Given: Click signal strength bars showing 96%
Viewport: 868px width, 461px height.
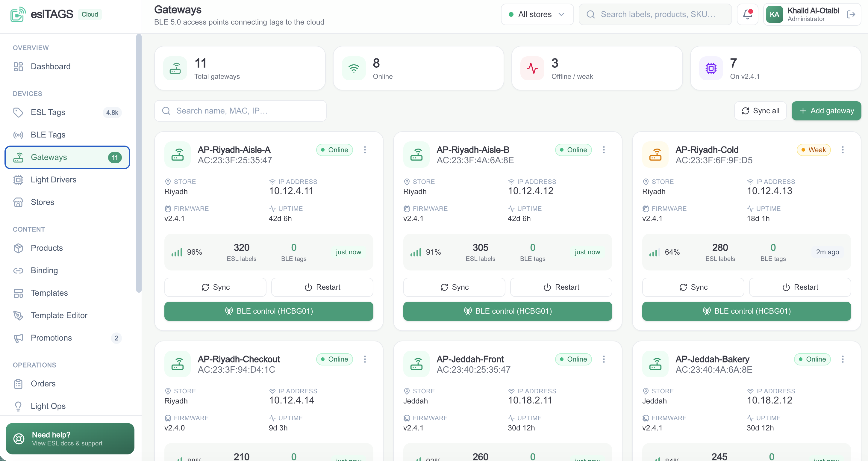Looking at the screenshot, I should (x=177, y=252).
